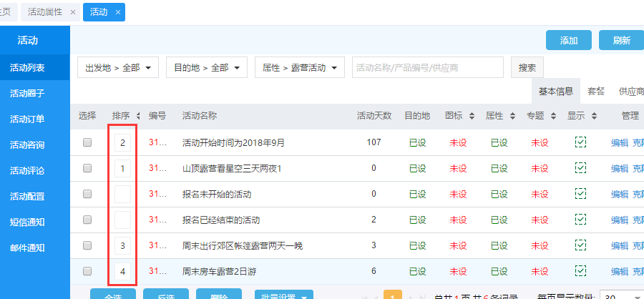
Task: Check the box for 山顶露营看星空三天两夜1
Action: (x=87, y=168)
